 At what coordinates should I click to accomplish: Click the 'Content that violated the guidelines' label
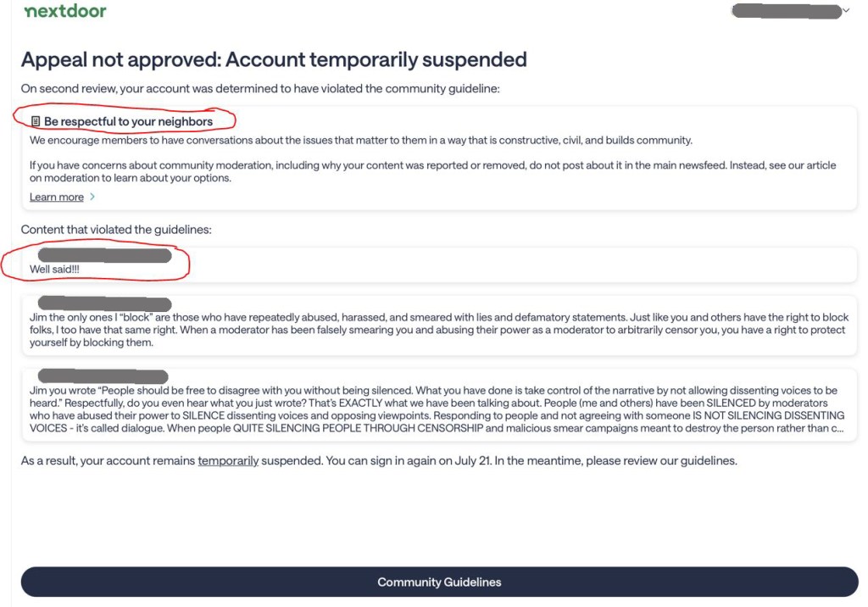point(116,229)
